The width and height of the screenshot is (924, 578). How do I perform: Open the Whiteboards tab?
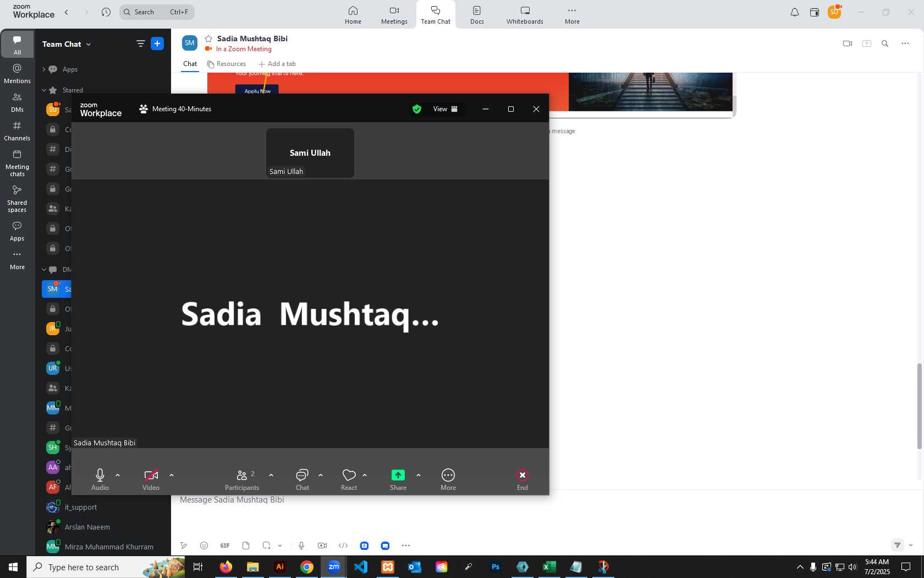(x=525, y=15)
